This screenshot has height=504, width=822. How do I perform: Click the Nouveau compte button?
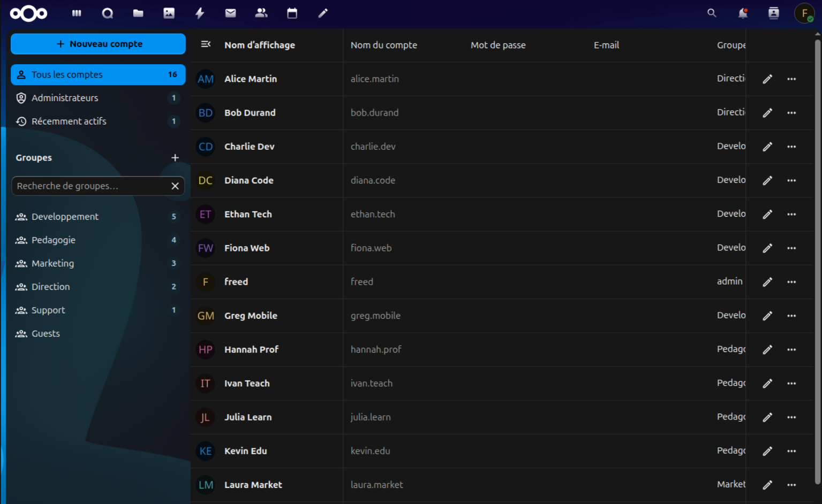click(x=98, y=44)
